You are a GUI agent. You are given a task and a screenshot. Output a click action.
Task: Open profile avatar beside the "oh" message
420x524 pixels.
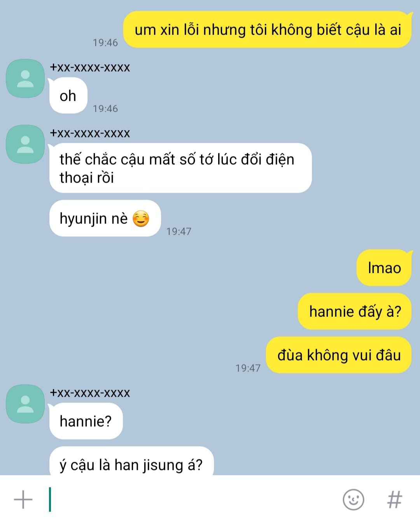click(x=25, y=78)
